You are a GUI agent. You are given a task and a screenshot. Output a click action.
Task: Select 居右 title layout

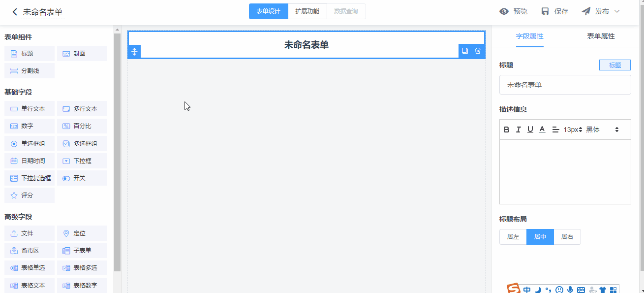click(x=567, y=237)
